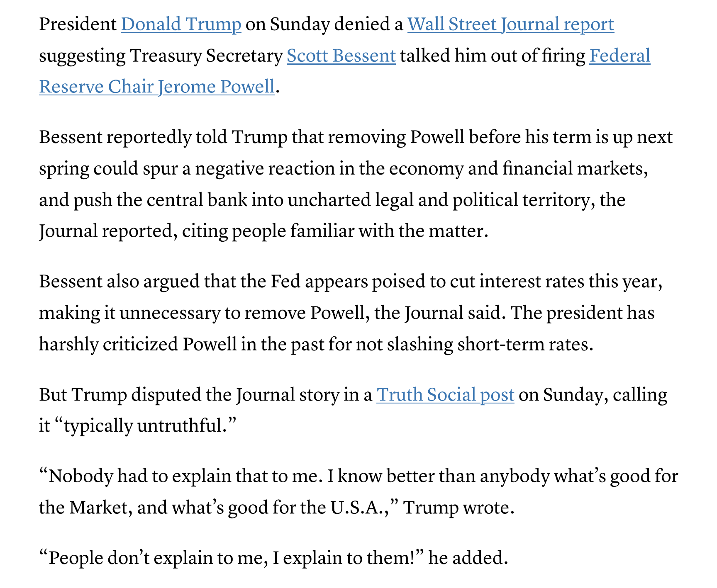Screen dimensions: 717x588
Task: Open the Wall Street Journal report link
Action: 511,24
